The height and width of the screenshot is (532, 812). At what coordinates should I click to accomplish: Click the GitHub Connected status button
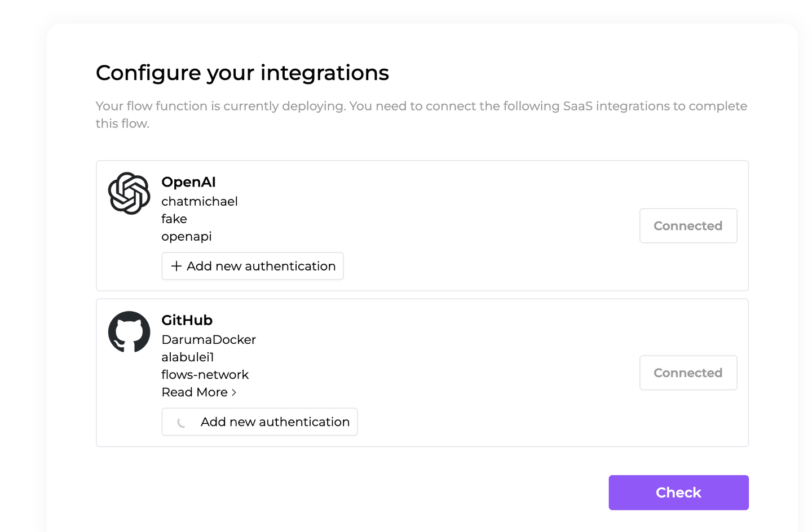688,373
